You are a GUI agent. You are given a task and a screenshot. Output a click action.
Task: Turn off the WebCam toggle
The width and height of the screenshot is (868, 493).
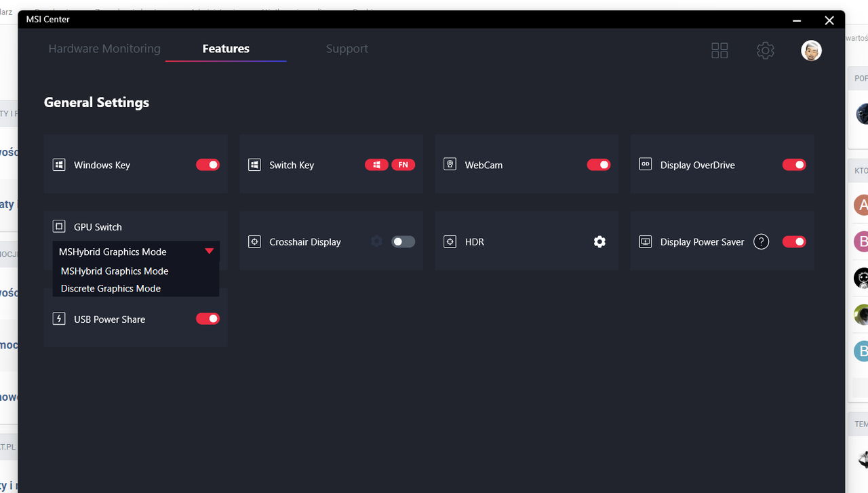click(x=599, y=165)
